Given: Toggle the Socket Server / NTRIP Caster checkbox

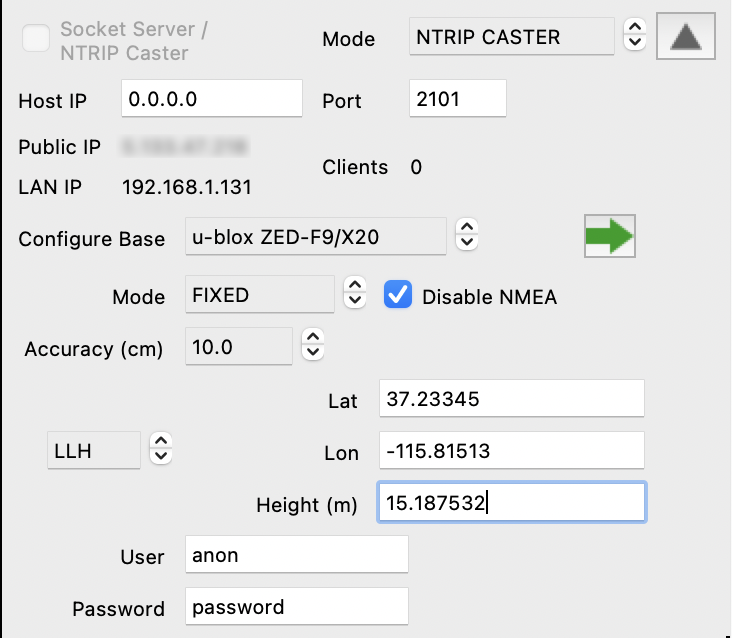Looking at the screenshot, I should pos(37,39).
